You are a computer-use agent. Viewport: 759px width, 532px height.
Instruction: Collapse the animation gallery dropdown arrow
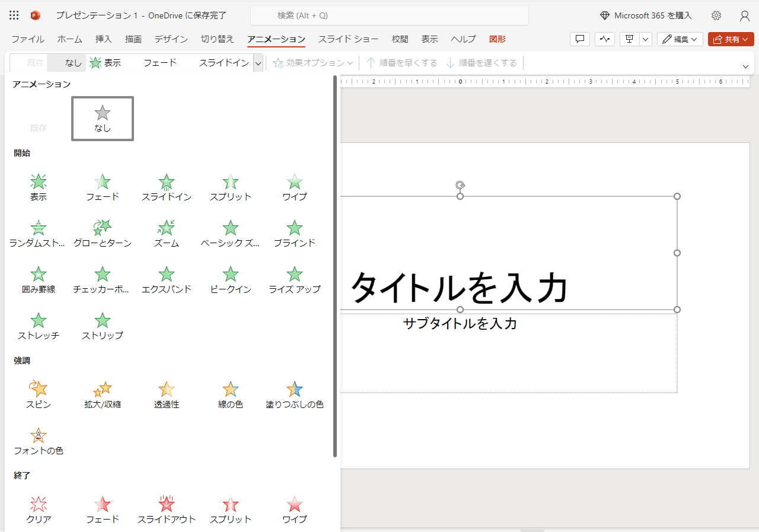pyautogui.click(x=258, y=63)
